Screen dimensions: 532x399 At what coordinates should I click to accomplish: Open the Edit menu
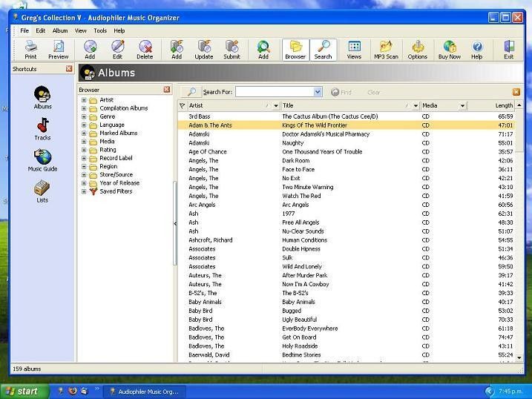pos(40,30)
